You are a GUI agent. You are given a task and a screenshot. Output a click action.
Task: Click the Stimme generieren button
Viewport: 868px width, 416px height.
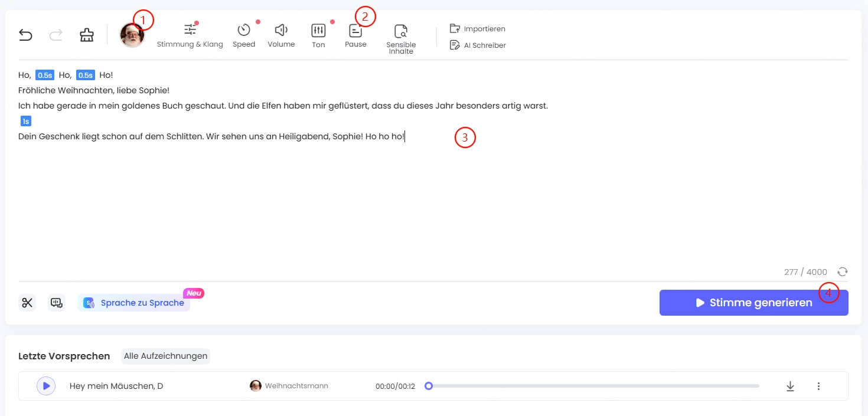(753, 303)
